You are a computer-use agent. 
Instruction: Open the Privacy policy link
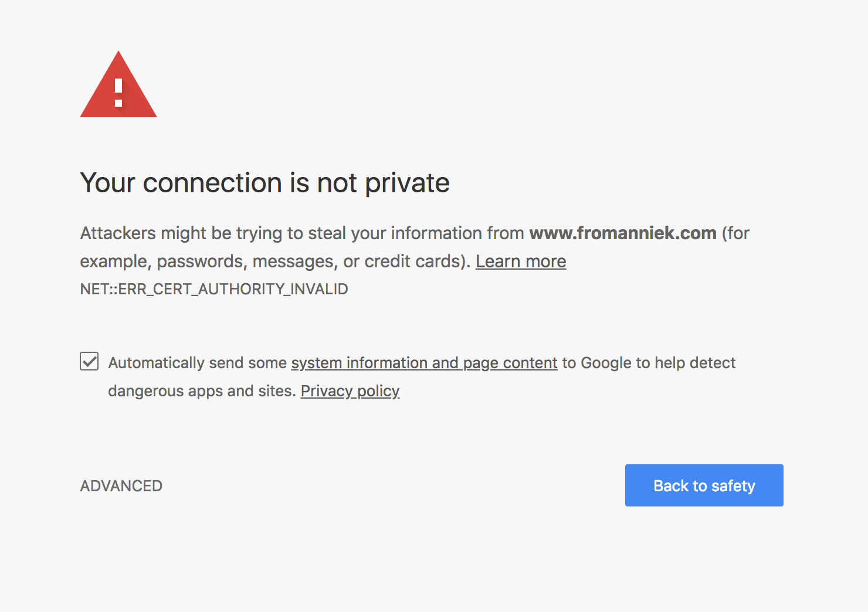coord(350,391)
